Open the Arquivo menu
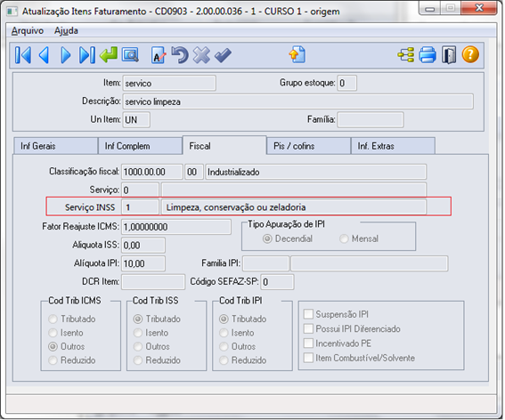The height and width of the screenshot is (420, 505). click(28, 31)
